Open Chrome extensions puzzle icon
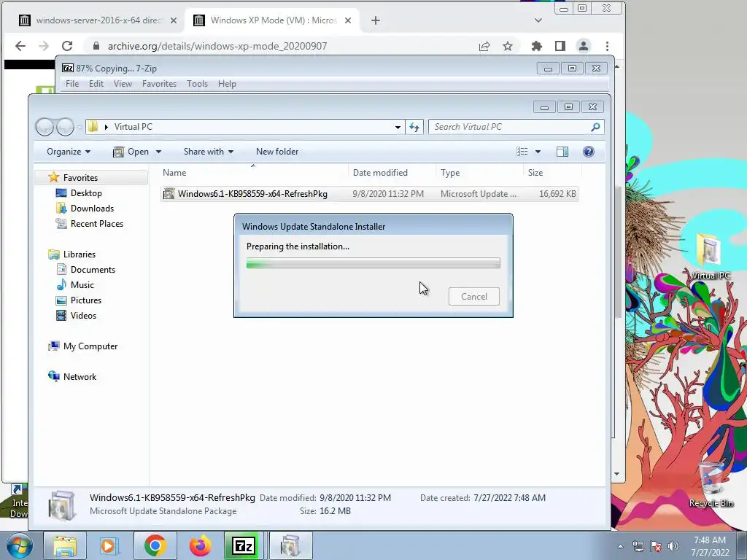 coord(536,46)
